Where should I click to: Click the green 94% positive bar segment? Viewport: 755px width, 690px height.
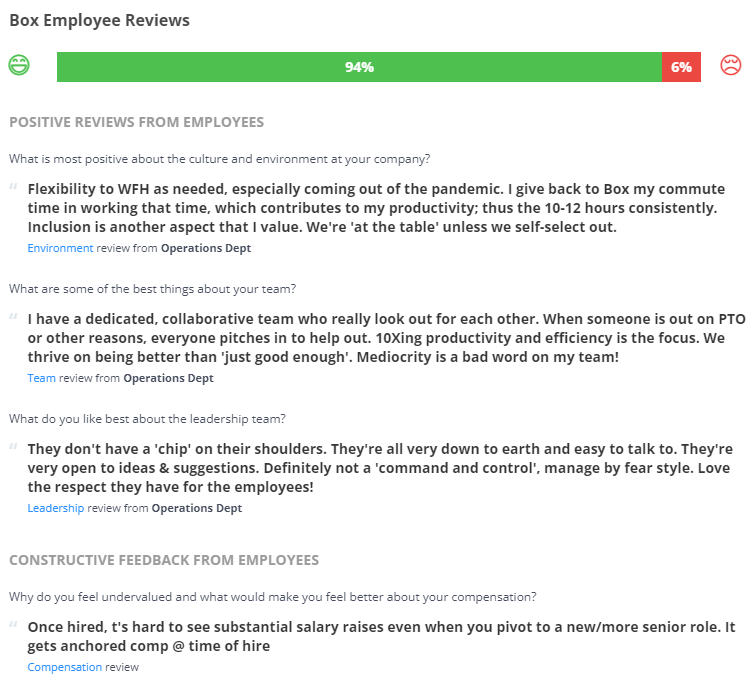tap(359, 67)
